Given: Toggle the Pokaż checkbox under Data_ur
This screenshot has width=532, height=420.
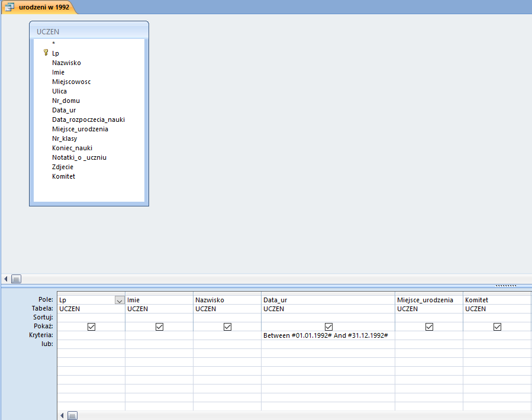Looking at the screenshot, I should (x=328, y=327).
